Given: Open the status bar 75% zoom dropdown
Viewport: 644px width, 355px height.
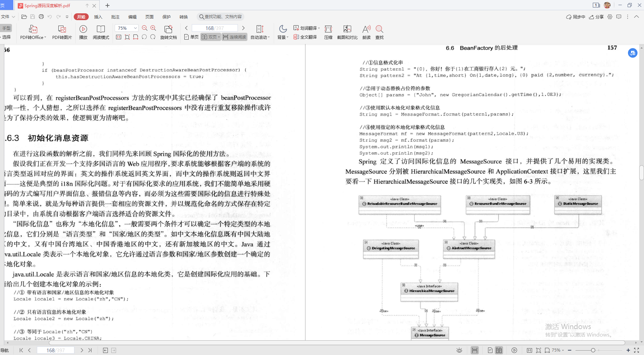Looking at the screenshot, I should click(558, 350).
